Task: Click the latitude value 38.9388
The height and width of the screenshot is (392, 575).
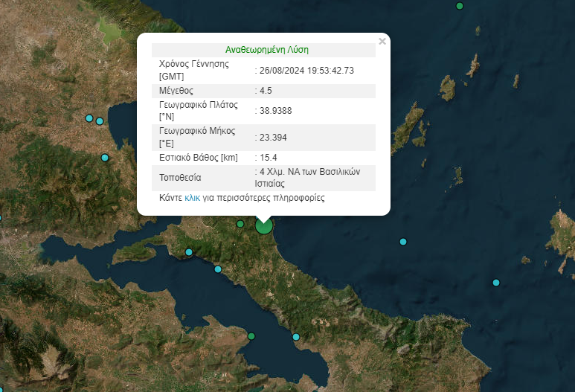Action: pyautogui.click(x=274, y=111)
